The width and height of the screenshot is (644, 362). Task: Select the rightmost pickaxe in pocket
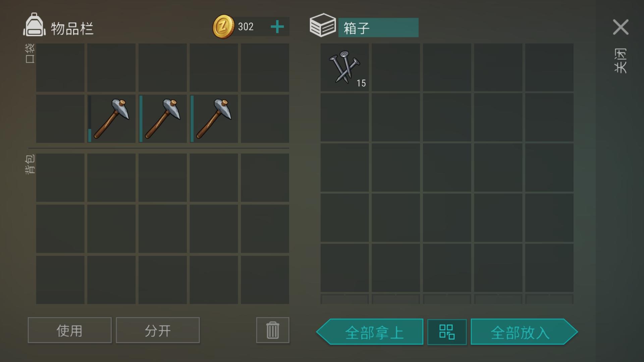[x=214, y=119]
